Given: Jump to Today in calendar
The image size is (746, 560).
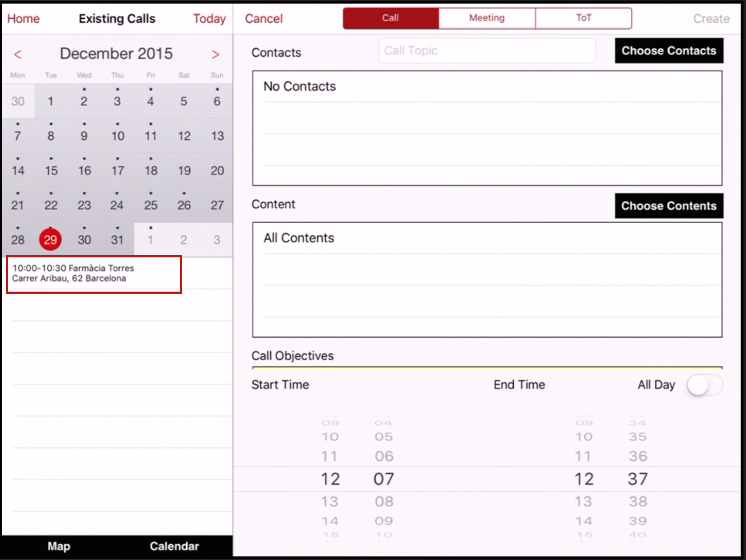Looking at the screenshot, I should 209,19.
